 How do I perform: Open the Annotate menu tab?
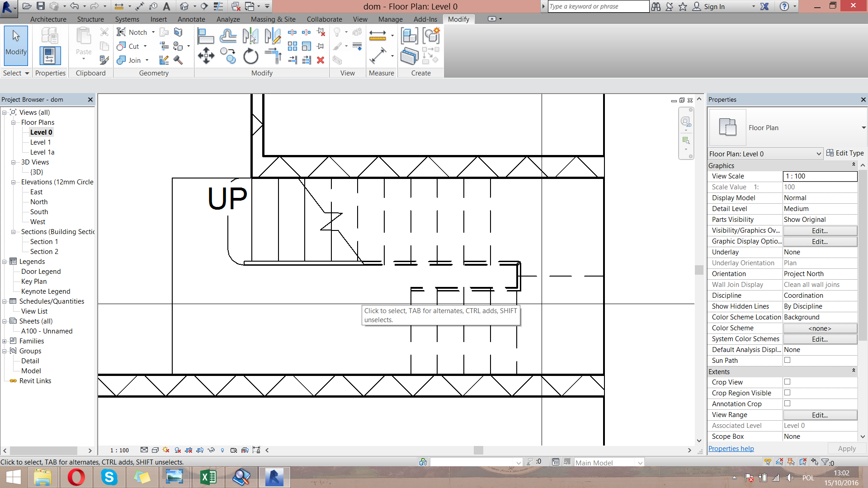191,19
